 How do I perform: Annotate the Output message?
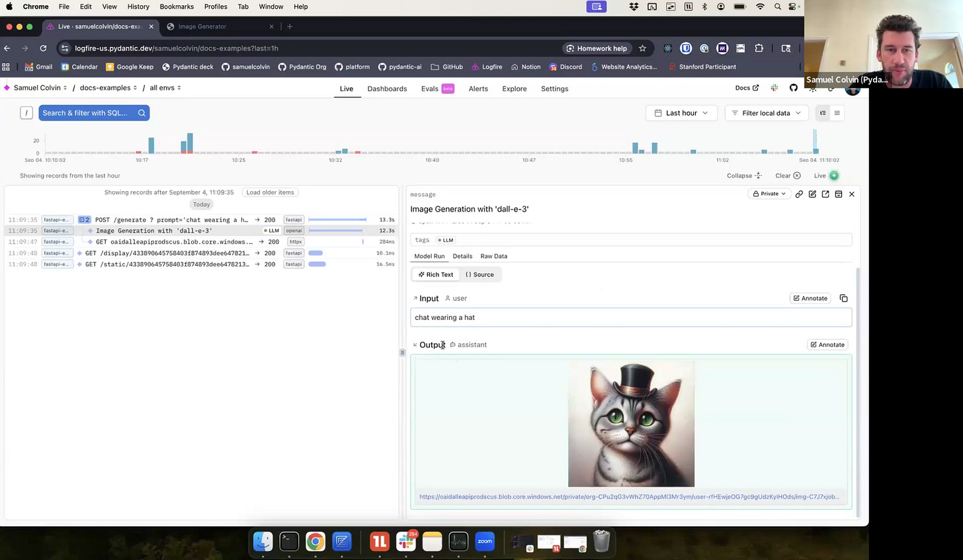click(x=827, y=344)
